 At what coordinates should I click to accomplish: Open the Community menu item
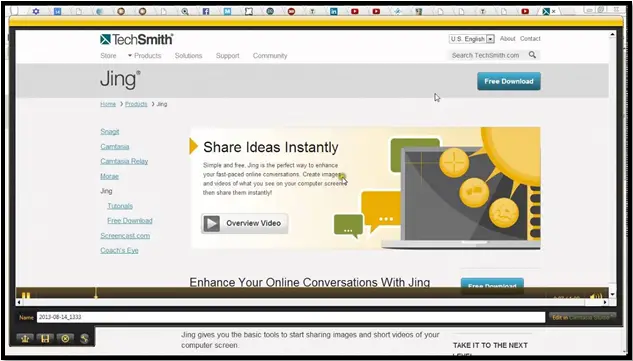click(x=270, y=56)
